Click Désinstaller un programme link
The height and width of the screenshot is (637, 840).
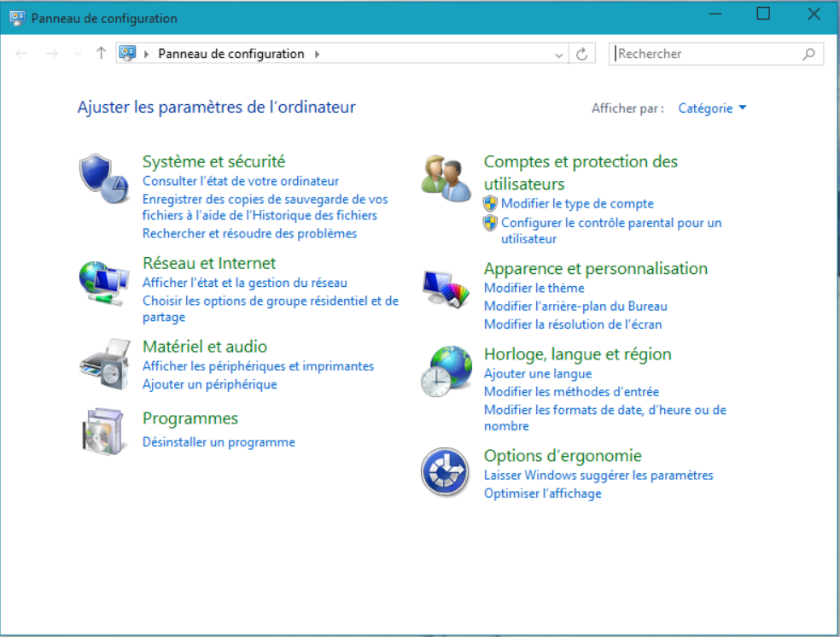point(219,442)
